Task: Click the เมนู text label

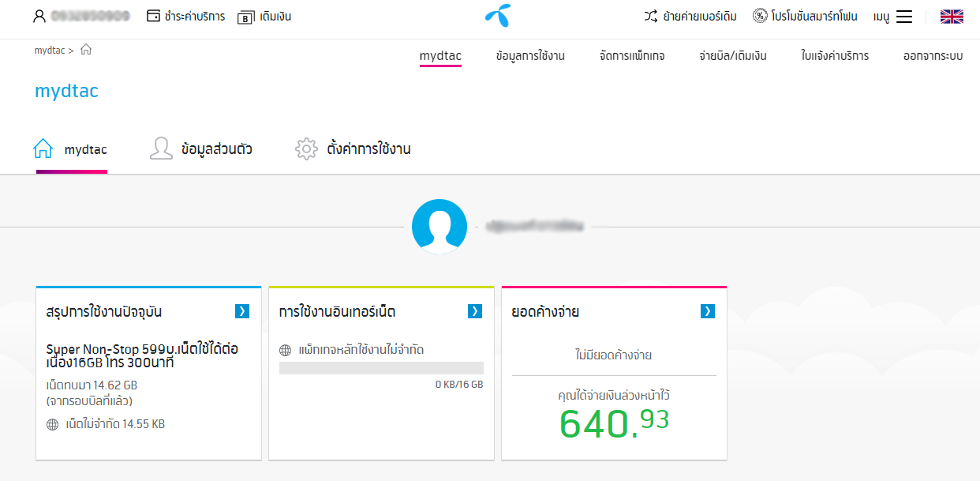Action: pos(881,17)
